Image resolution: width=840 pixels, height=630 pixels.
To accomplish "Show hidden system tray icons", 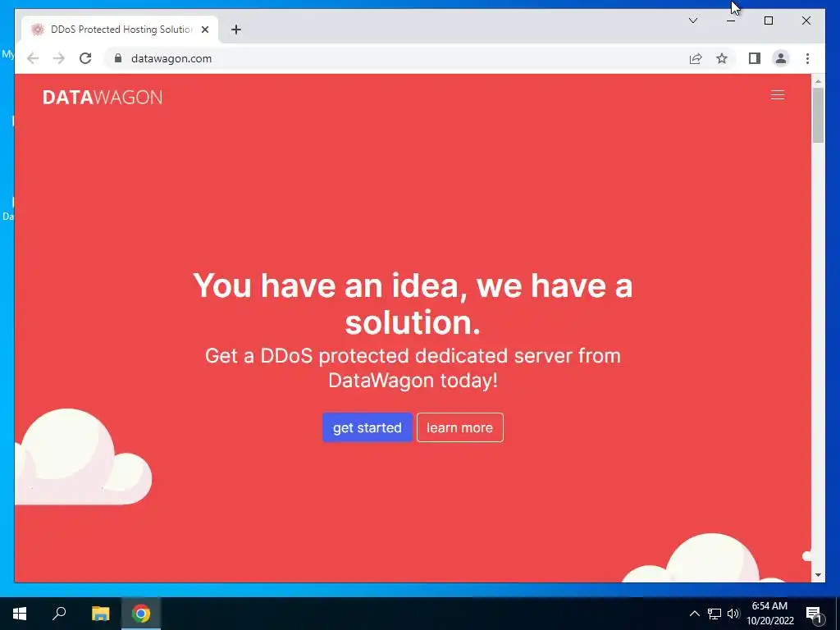I will [694, 614].
